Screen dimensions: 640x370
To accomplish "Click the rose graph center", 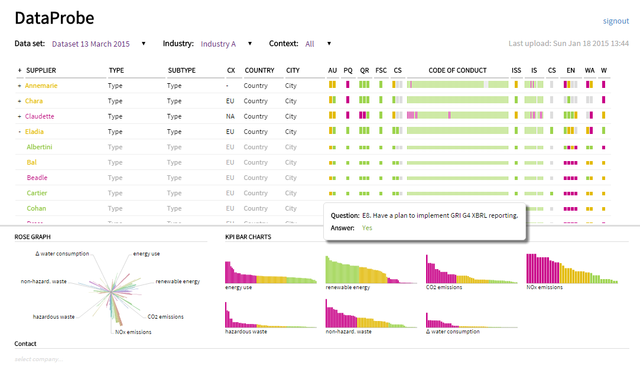I will point(111,291).
